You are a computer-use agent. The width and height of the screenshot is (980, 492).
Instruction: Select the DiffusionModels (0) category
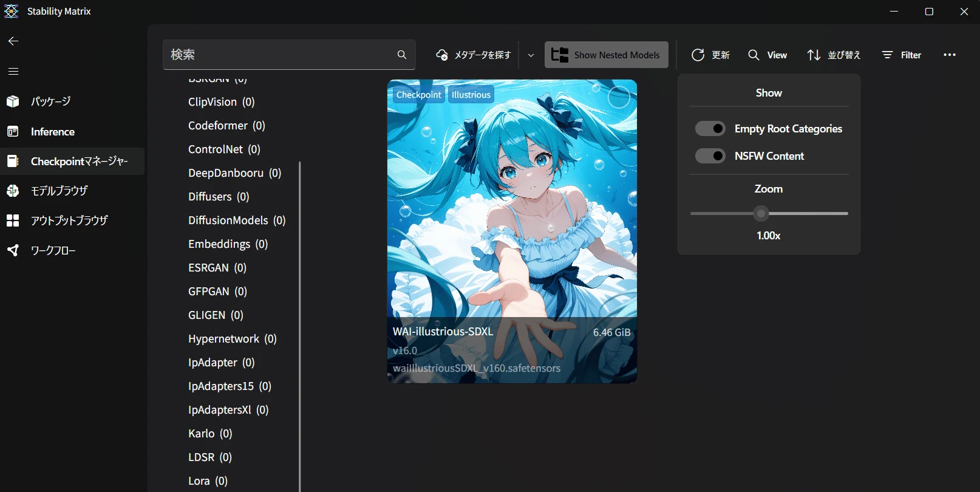237,220
